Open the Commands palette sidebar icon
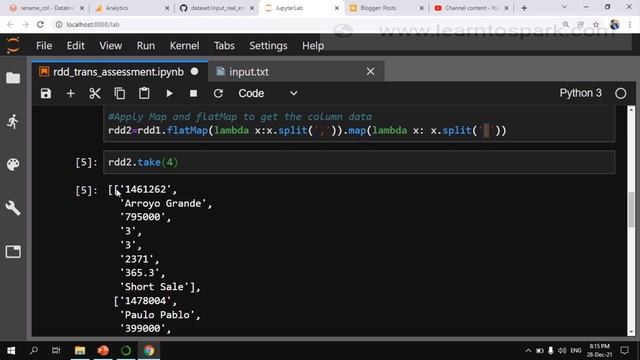 (13, 164)
